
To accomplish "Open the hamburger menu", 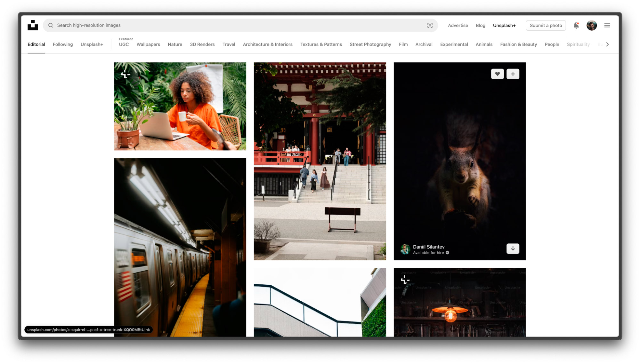I will coord(607,25).
